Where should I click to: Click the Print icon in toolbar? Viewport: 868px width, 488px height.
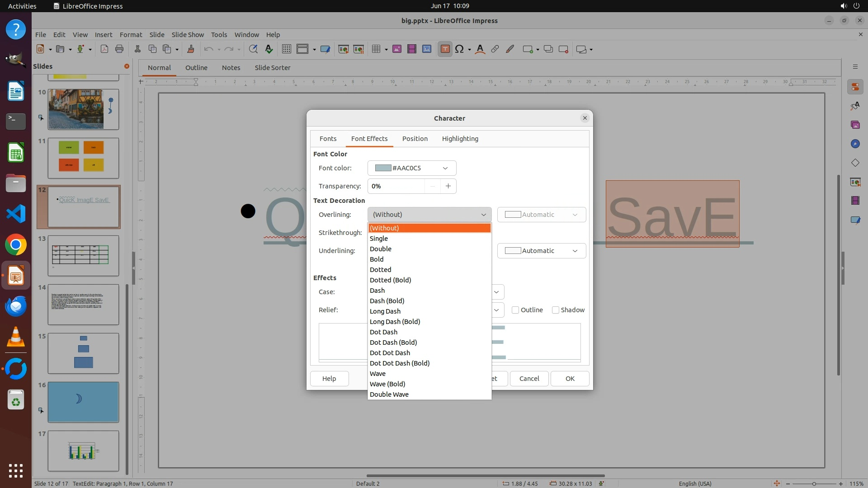[x=119, y=49]
